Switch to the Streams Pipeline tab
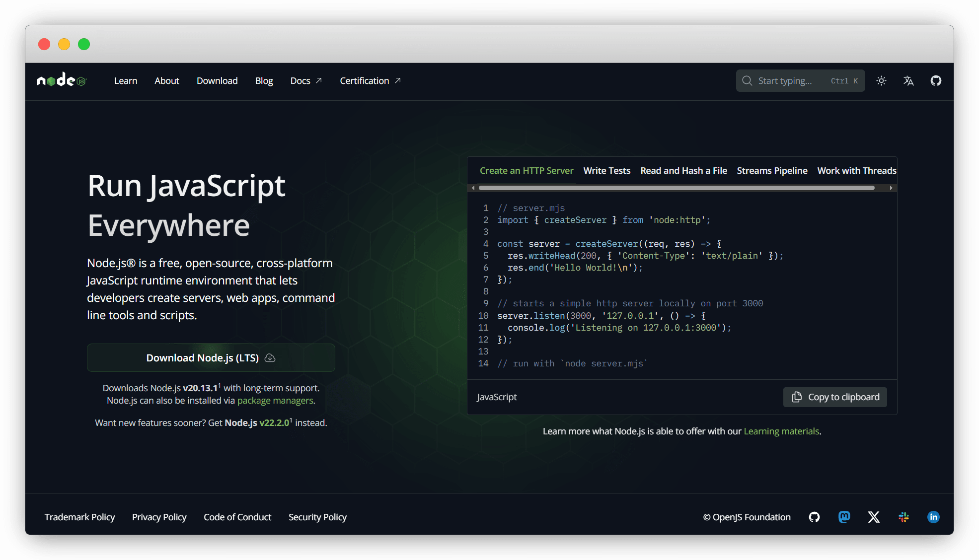 tap(772, 170)
